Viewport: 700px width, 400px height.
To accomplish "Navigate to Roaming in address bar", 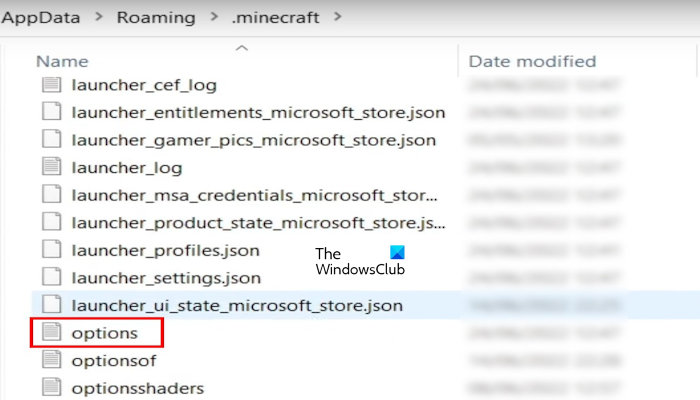I will [156, 17].
